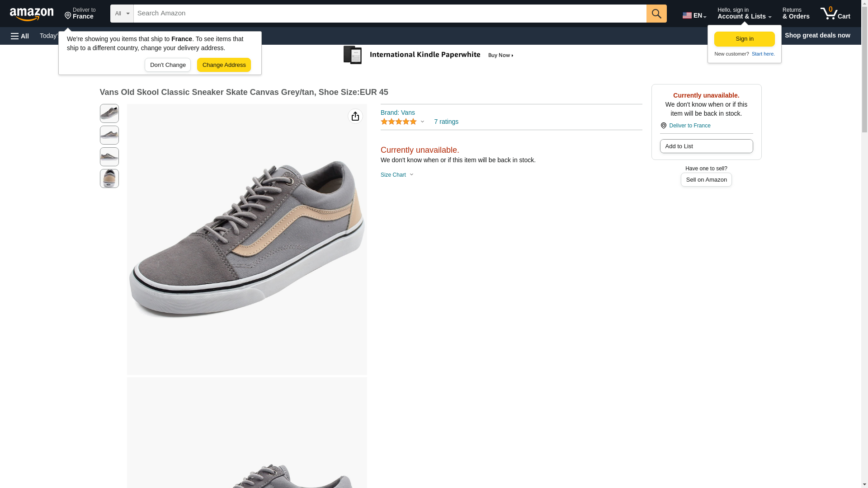Open the Brand: Vans link
The height and width of the screenshot is (488, 868).
397,113
